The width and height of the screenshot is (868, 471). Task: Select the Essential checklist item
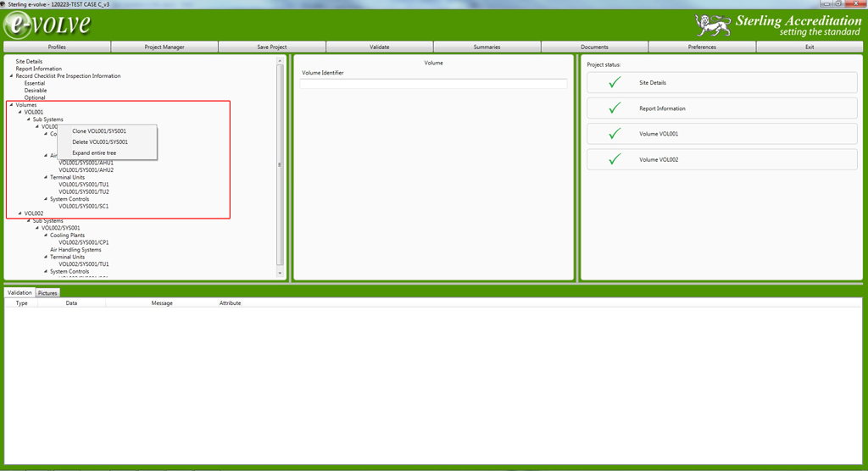pos(34,83)
